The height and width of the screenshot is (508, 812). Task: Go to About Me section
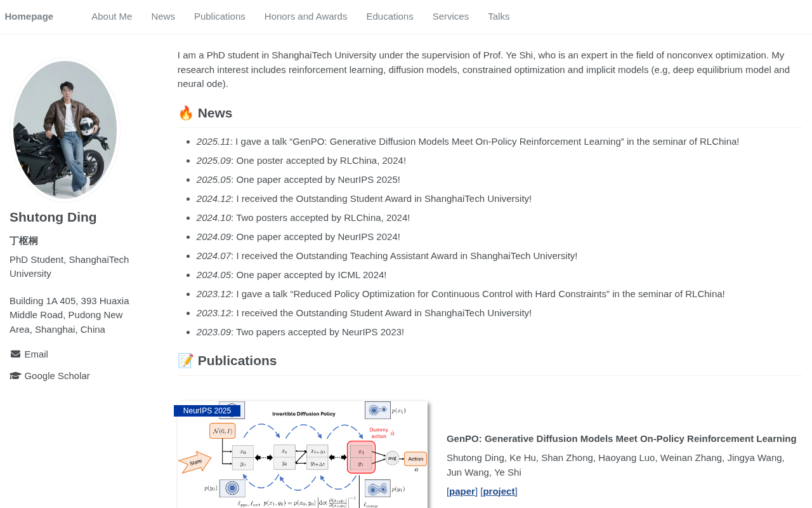tap(112, 17)
